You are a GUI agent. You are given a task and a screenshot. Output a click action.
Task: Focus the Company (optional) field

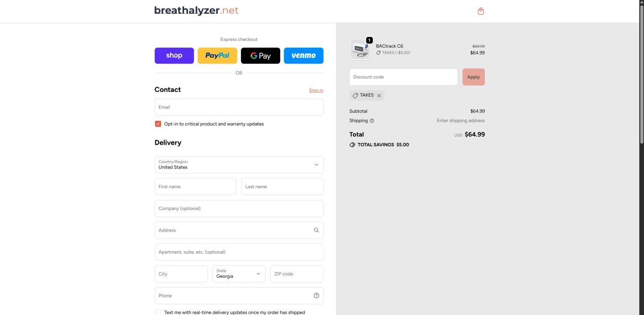239,209
